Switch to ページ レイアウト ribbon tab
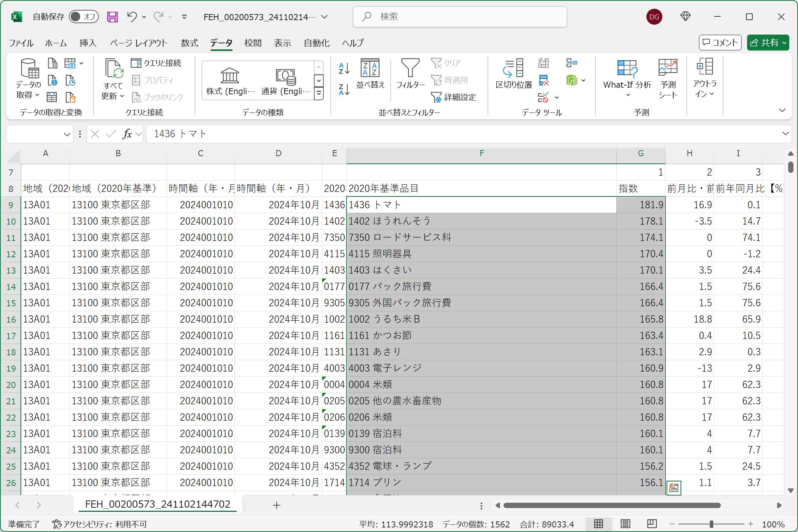This screenshot has height=532, width=798. [139, 43]
